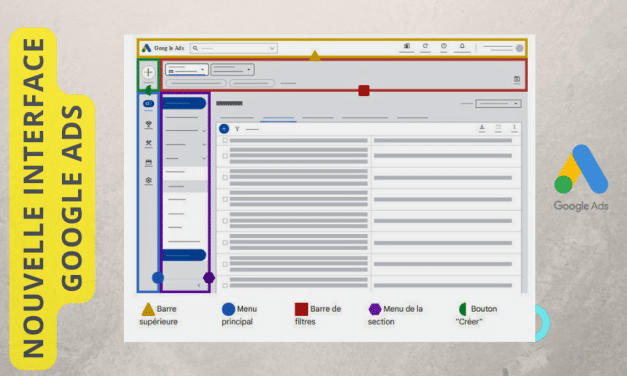The width and height of the screenshot is (627, 376).
Task: Click the blue round plus button above table
Action: (x=224, y=129)
